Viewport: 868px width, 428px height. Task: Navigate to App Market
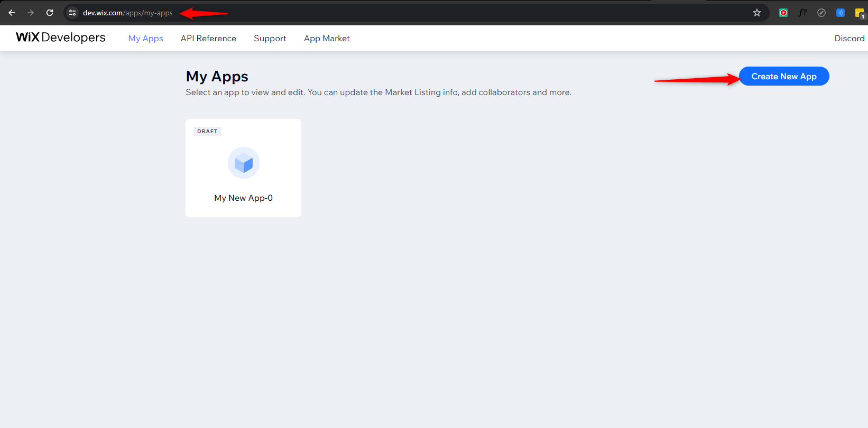(327, 39)
